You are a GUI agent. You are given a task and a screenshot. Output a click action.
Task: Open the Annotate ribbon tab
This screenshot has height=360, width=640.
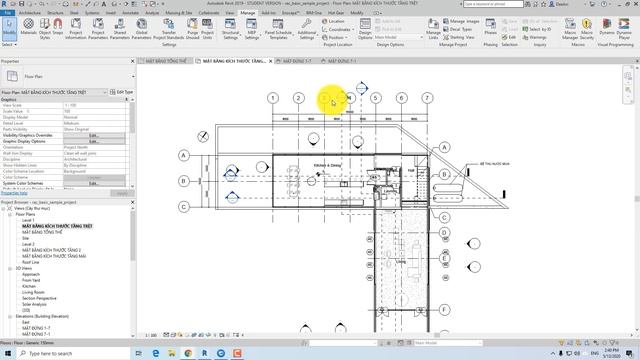click(131, 13)
